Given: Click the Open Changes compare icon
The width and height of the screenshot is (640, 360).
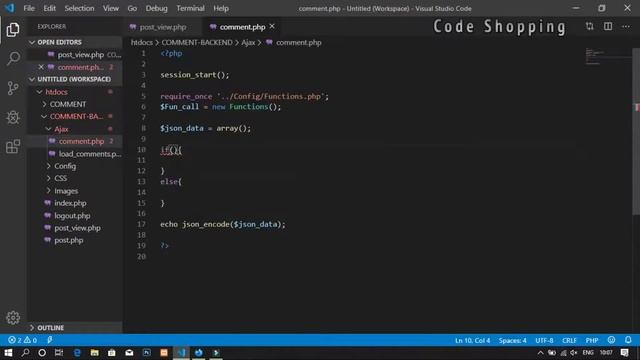Looking at the screenshot, I should point(589,27).
